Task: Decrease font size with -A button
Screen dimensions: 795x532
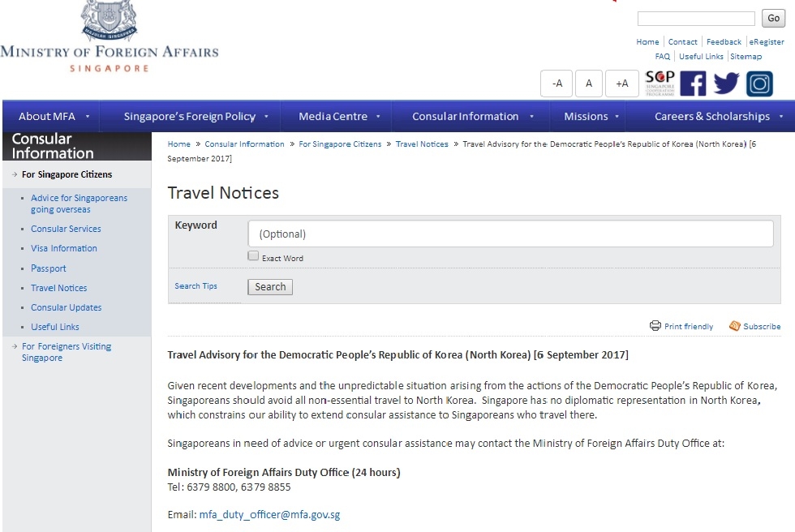Action: tap(556, 84)
